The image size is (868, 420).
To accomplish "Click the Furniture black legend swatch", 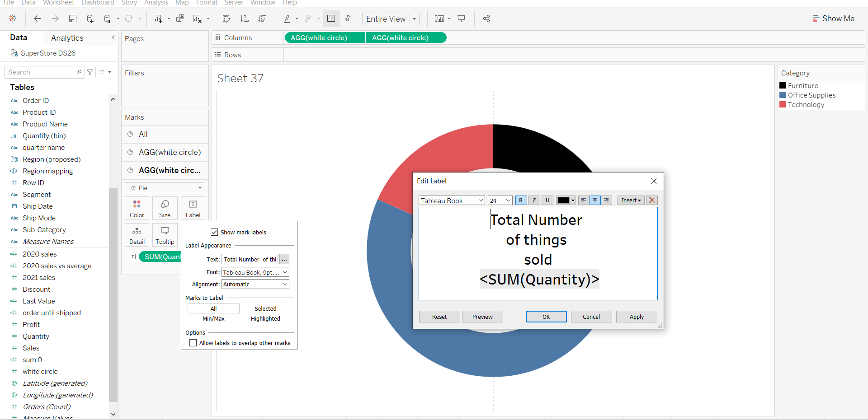I will [x=783, y=85].
